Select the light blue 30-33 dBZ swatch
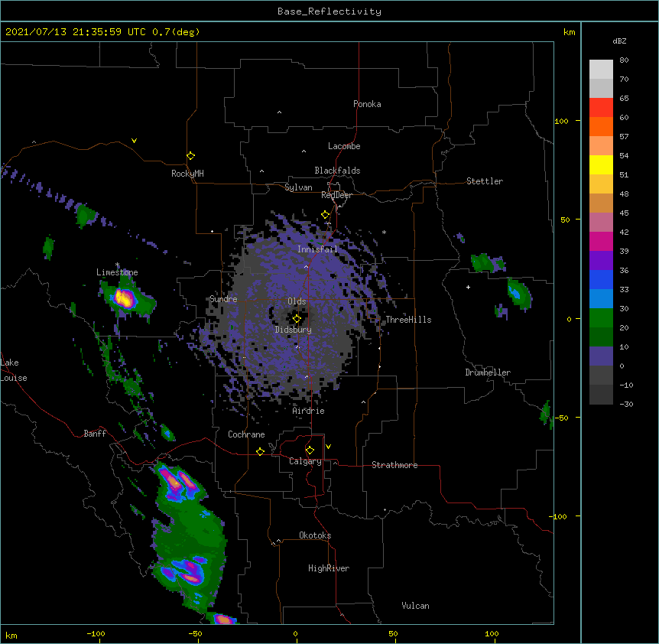 click(601, 299)
